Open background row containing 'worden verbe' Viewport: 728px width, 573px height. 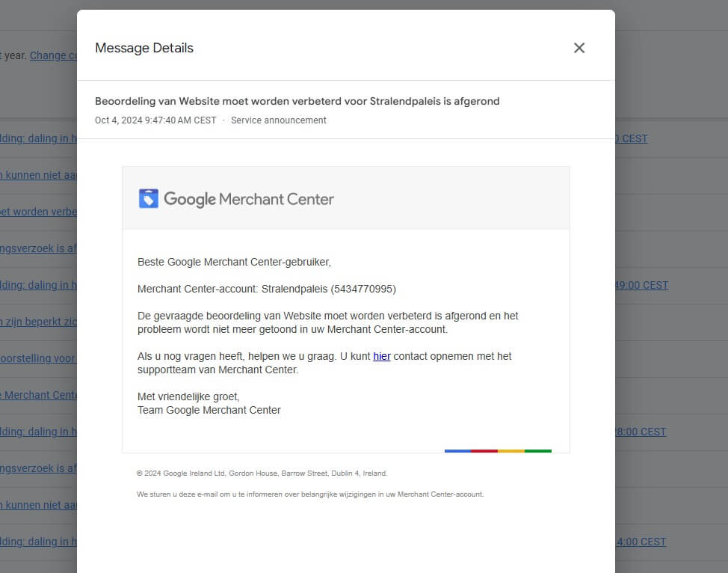38,212
